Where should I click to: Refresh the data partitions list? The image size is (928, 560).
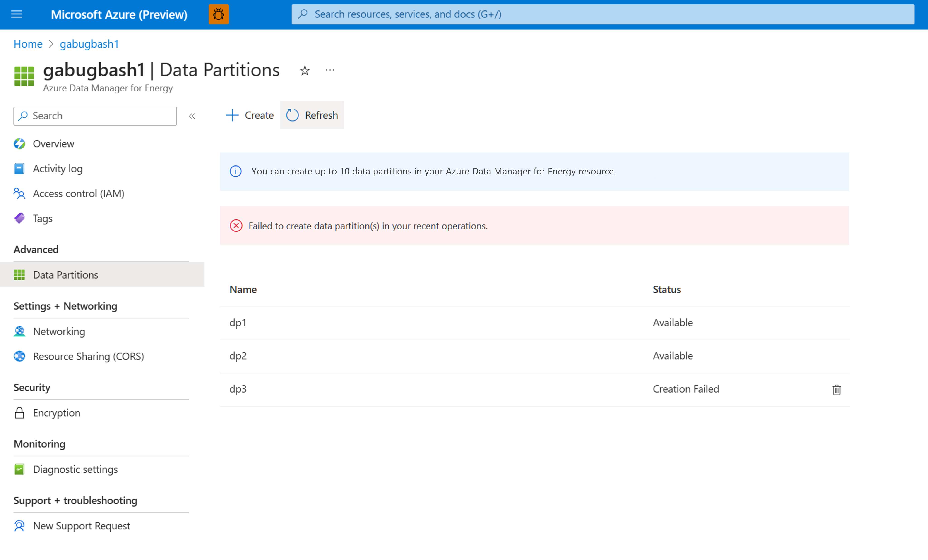coord(312,115)
